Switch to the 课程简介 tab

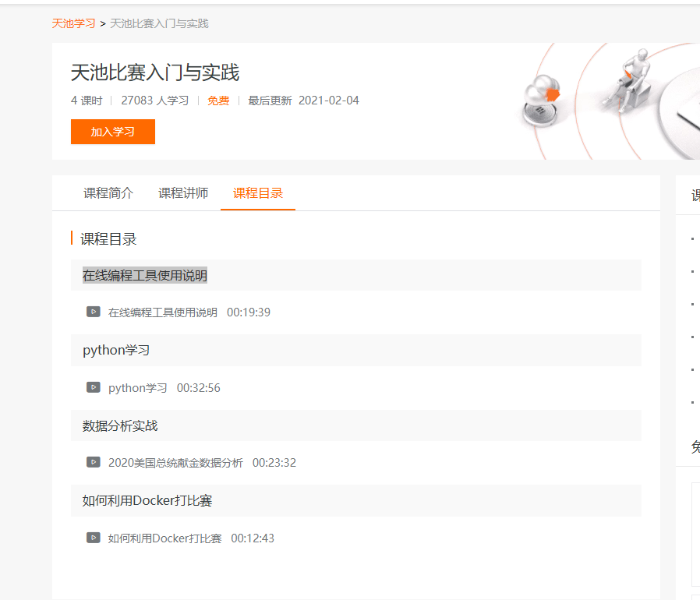108,193
